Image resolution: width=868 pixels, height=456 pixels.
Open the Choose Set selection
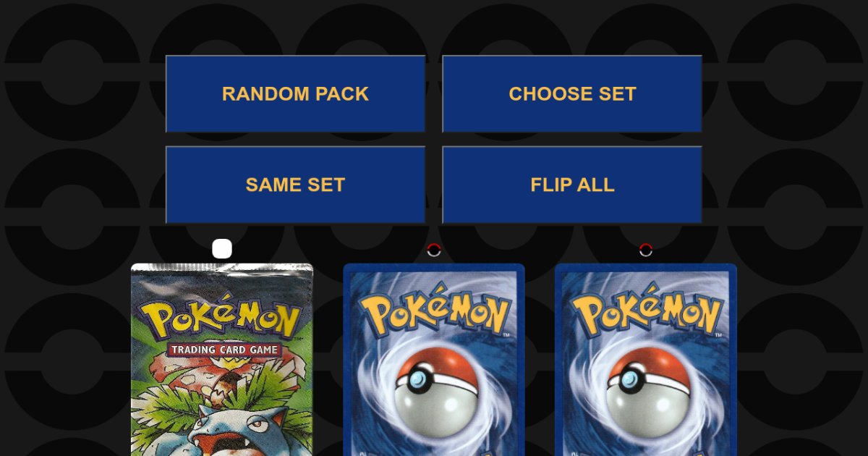572,94
